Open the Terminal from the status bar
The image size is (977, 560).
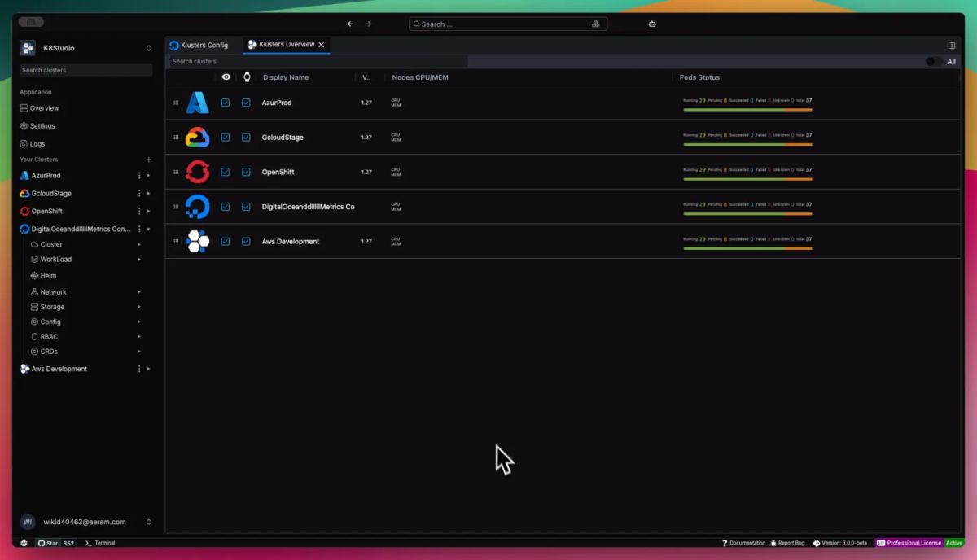click(100, 543)
